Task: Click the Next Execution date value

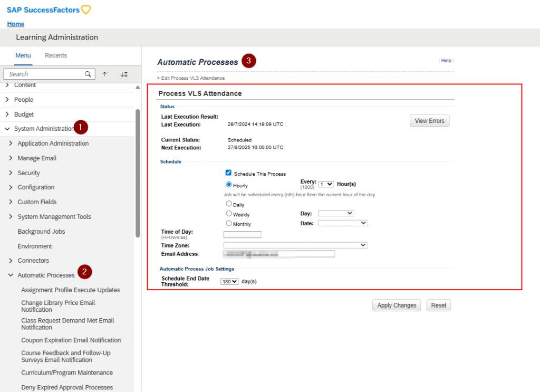Action: (x=256, y=147)
